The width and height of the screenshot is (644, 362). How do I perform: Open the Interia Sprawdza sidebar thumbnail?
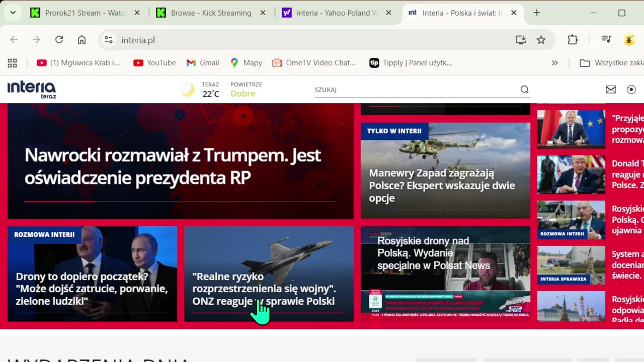pos(571,265)
